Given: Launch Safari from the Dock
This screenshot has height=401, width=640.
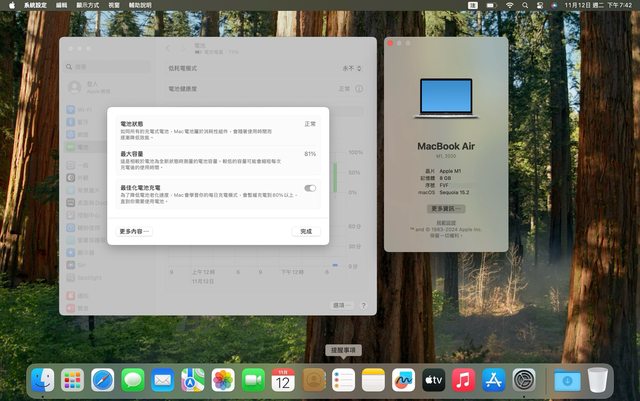Looking at the screenshot, I should coord(103,380).
